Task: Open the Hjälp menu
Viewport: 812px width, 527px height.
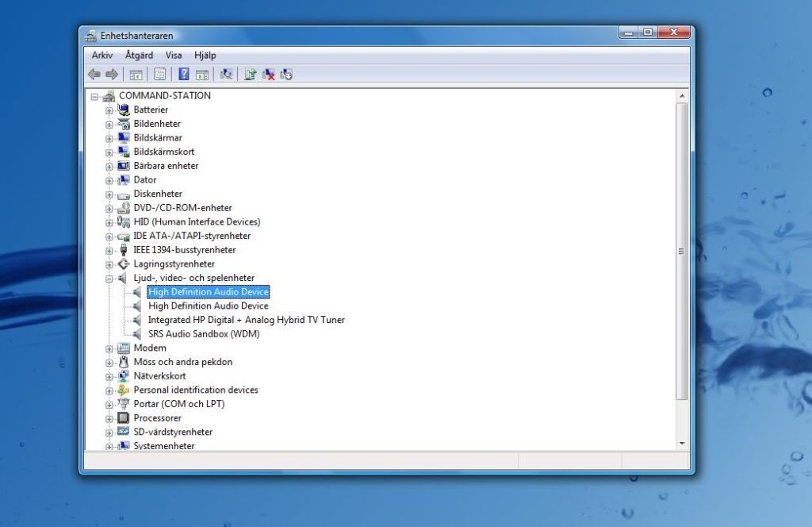Action: click(x=205, y=55)
